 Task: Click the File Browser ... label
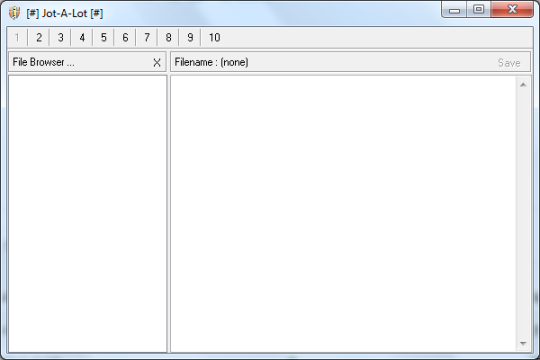click(x=43, y=62)
